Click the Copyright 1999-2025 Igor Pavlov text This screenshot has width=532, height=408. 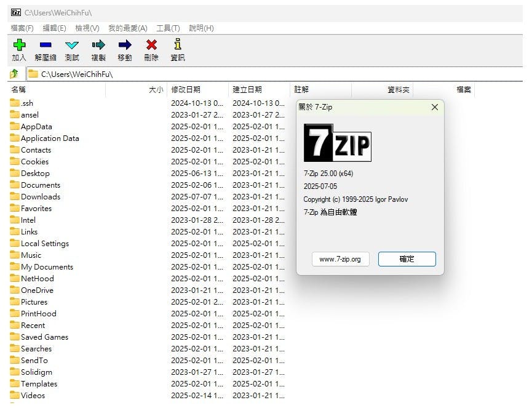pos(355,199)
